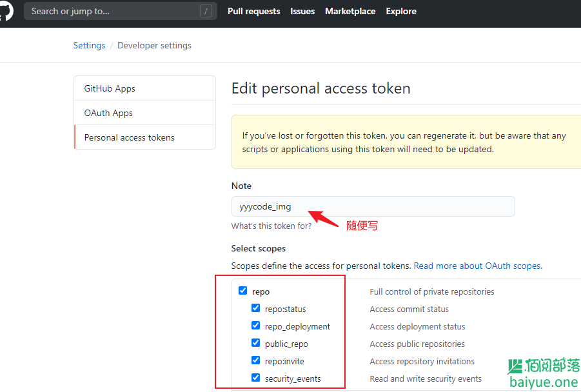This screenshot has height=392, width=581.
Task: Click the Note input field with yyycode_img
Action: click(x=373, y=206)
